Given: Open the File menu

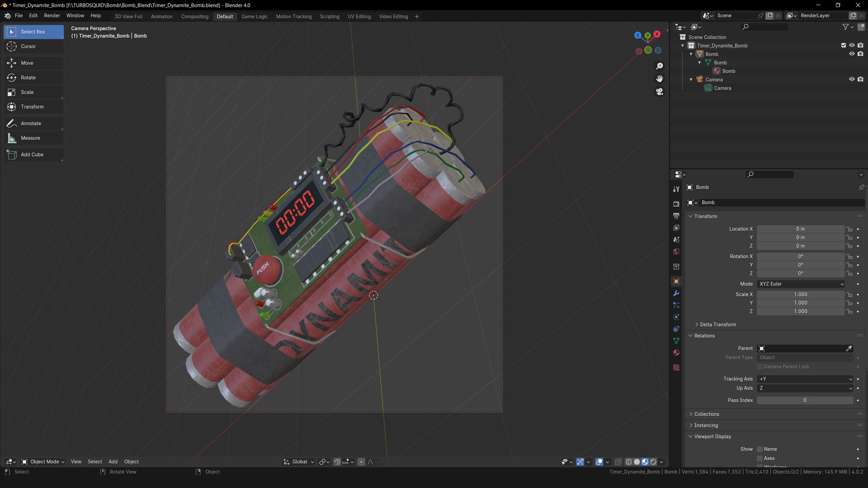Looking at the screenshot, I should (x=19, y=16).
